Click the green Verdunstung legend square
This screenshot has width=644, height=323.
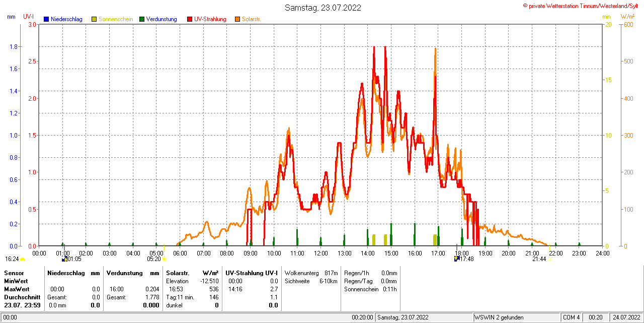coord(142,19)
